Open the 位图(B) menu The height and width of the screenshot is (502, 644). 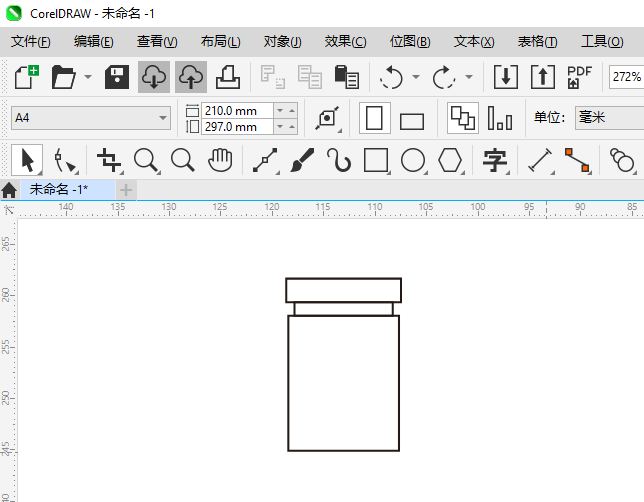tap(410, 41)
